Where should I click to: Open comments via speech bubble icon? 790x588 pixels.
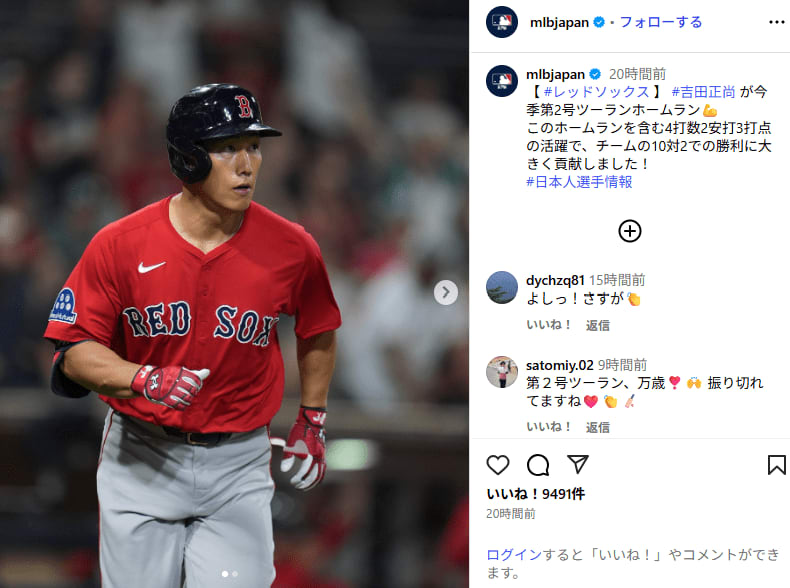(x=538, y=465)
